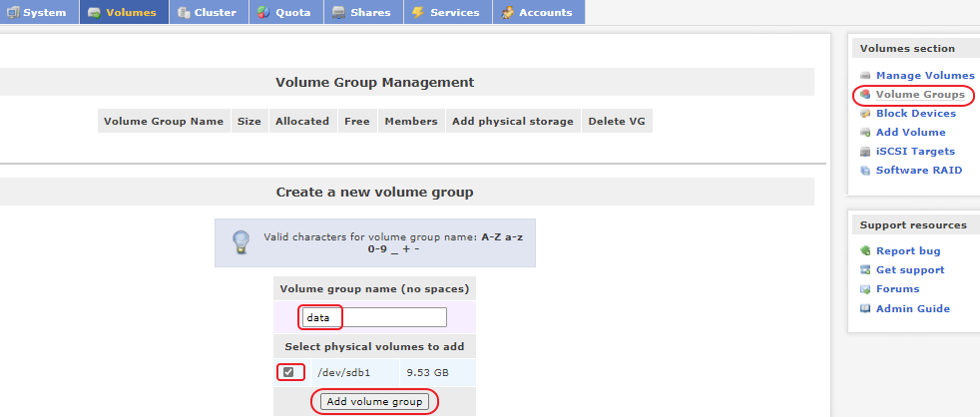Click the Forums icon in Support resources

865,289
